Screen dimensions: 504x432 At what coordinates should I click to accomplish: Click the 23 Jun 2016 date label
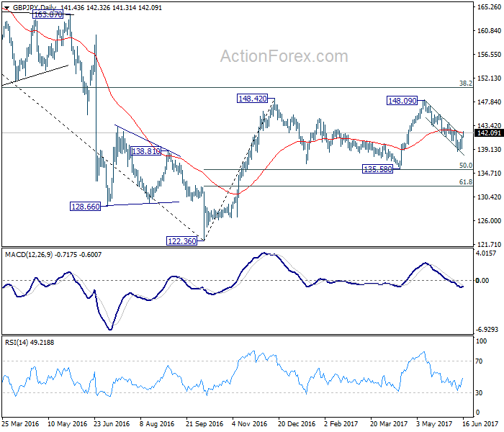(x=112, y=423)
